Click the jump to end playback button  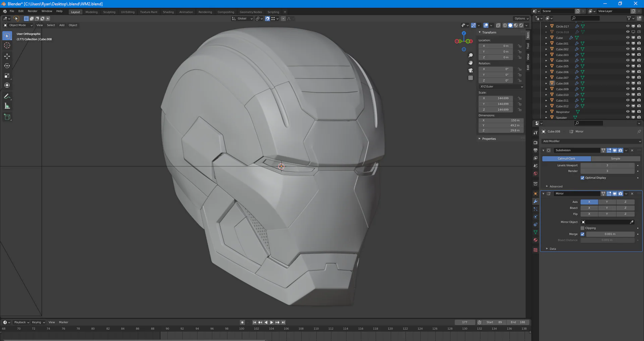tap(283, 322)
